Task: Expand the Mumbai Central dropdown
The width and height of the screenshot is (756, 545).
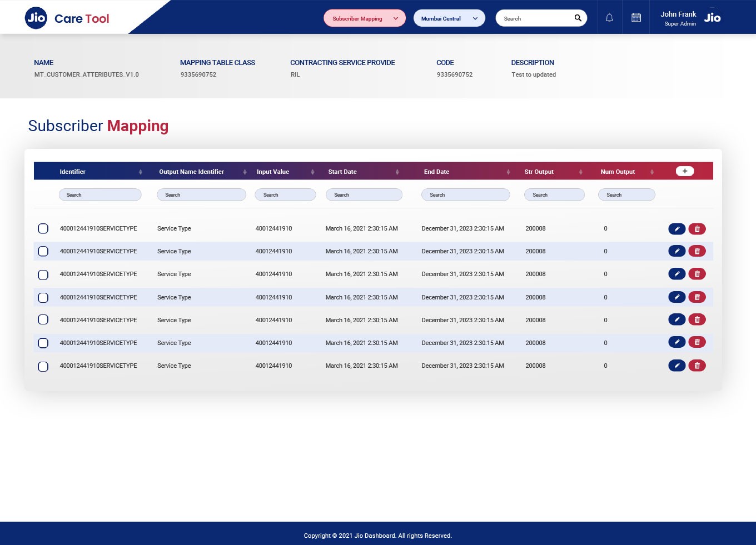Action: pyautogui.click(x=449, y=18)
